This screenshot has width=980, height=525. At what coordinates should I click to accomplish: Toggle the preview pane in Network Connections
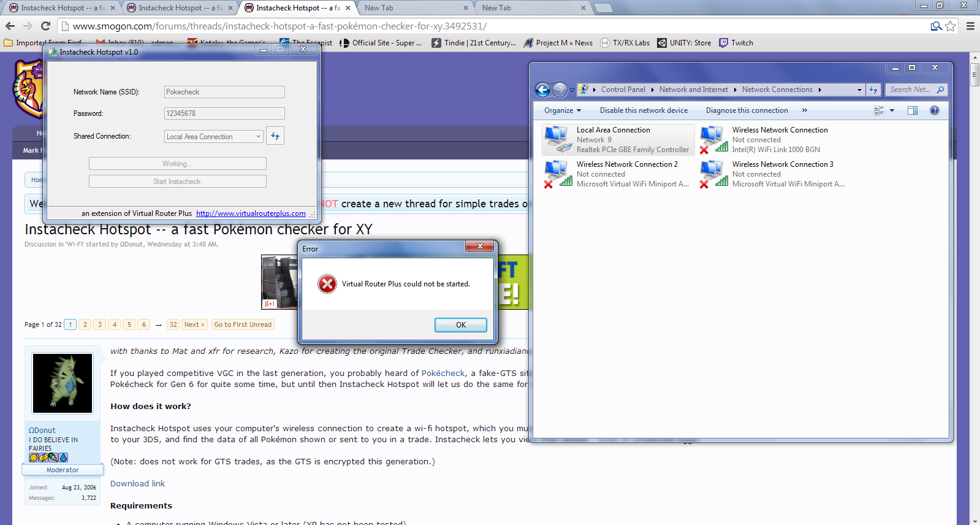(913, 110)
